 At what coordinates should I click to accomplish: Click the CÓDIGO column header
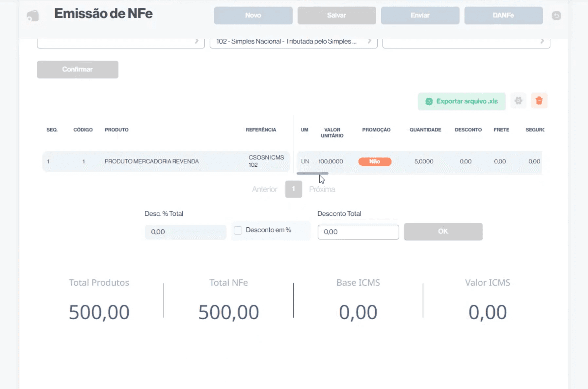[x=83, y=130]
